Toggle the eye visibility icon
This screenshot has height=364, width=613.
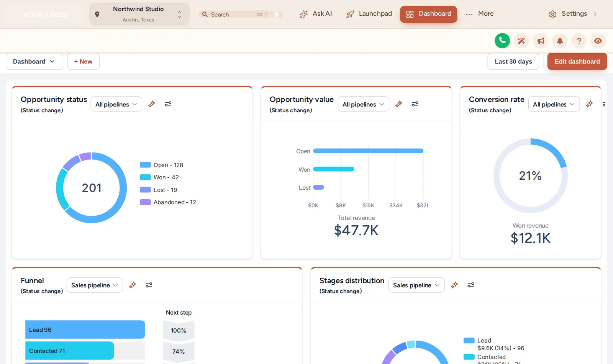tap(598, 41)
